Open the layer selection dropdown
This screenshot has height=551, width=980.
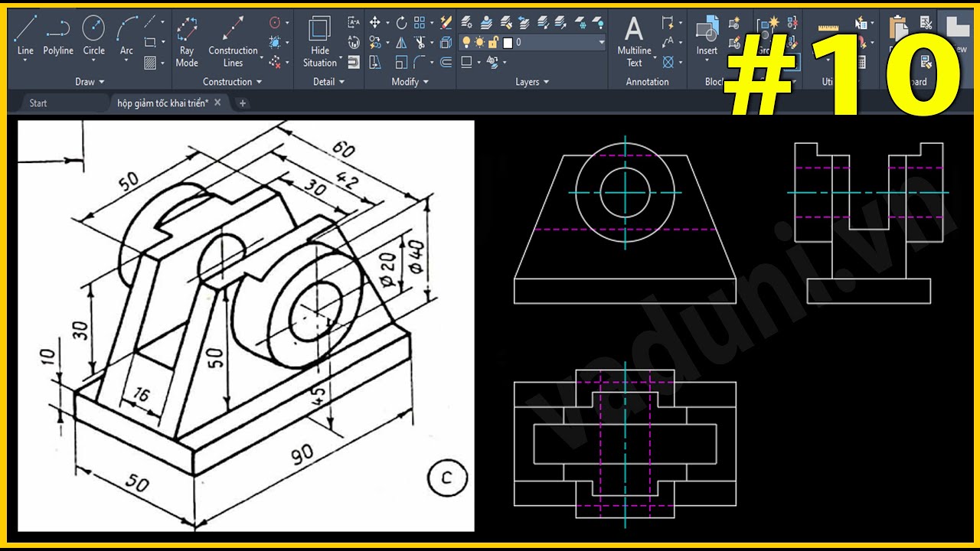point(602,42)
